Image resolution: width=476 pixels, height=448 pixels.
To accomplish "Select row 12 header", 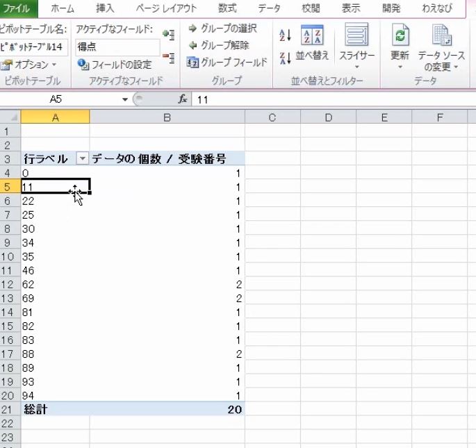I will [10, 284].
